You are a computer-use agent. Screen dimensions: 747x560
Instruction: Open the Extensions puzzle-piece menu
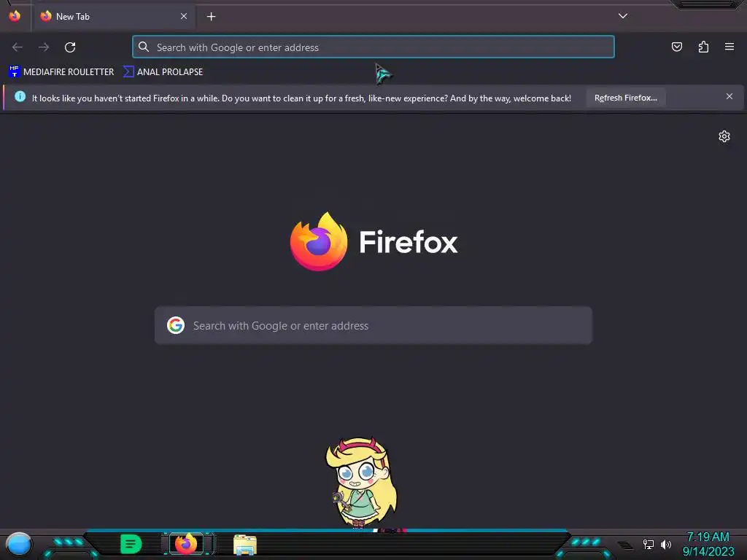[703, 47]
